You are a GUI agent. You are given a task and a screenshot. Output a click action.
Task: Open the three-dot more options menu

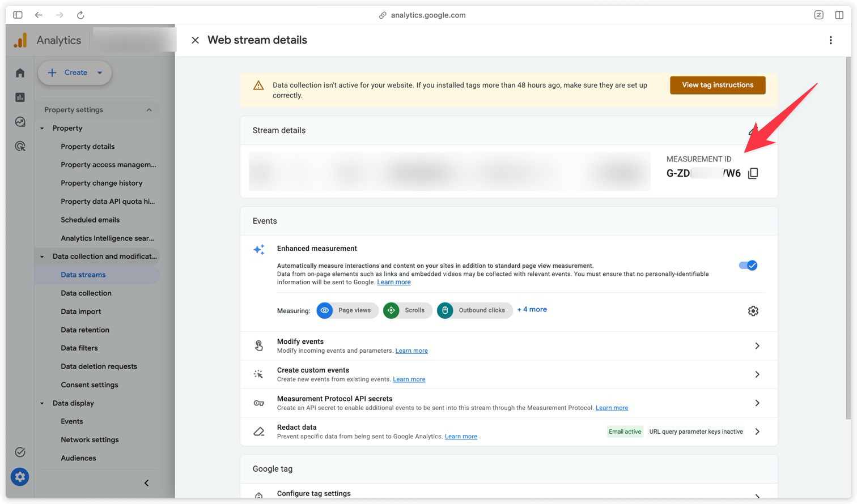830,40
